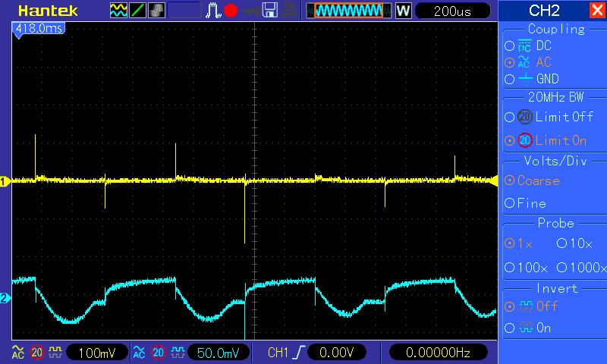Click the 50.0mV CH2 volts/div readout

point(219,353)
